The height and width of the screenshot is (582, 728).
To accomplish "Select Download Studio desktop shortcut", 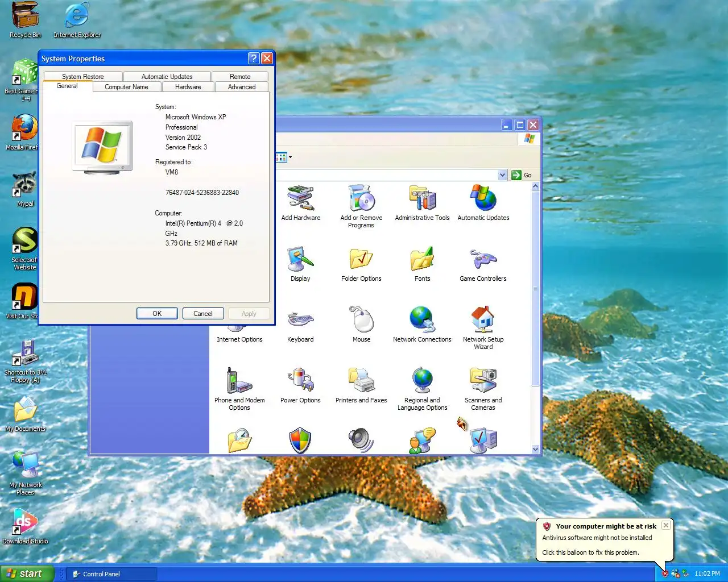I will click(x=25, y=526).
